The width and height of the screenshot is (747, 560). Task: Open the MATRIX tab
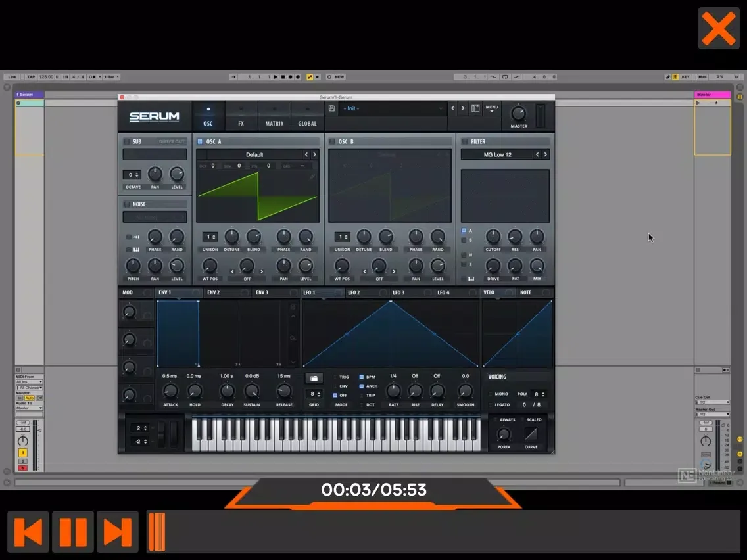tap(274, 116)
